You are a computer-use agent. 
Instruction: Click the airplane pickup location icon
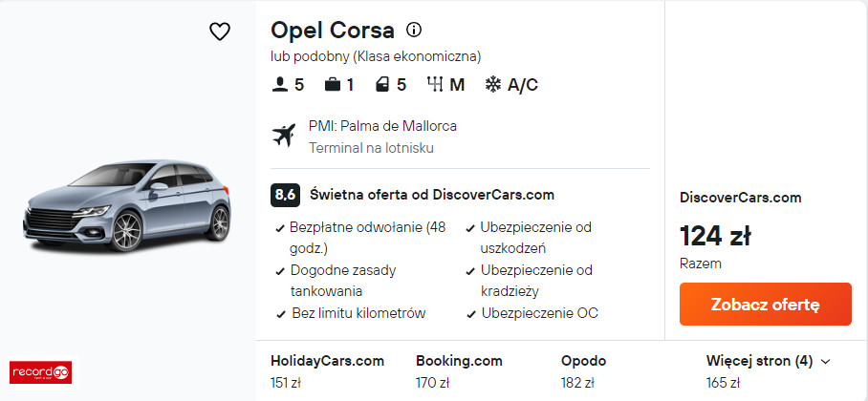(284, 137)
